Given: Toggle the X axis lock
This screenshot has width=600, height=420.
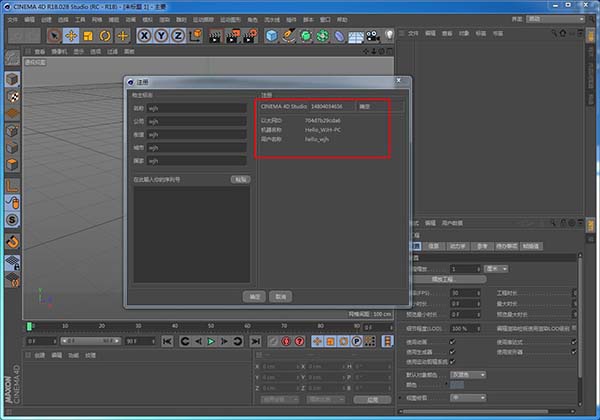Looking at the screenshot, I should pos(144,36).
